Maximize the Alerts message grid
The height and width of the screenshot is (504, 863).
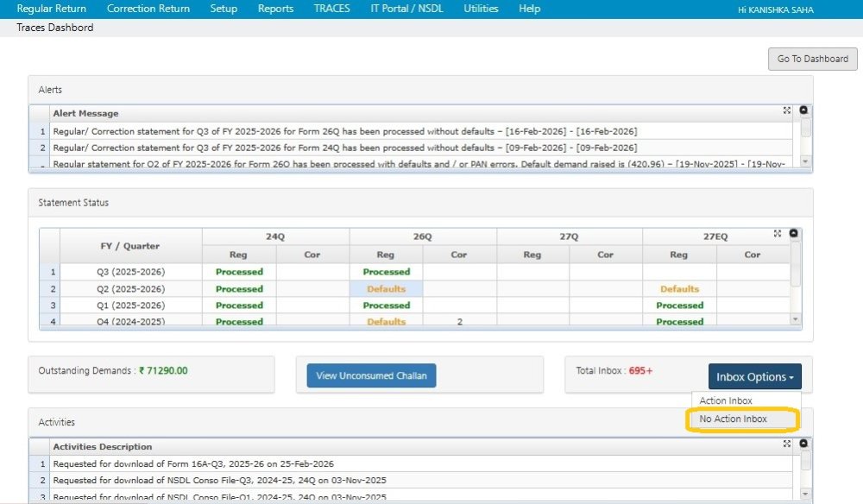click(786, 110)
